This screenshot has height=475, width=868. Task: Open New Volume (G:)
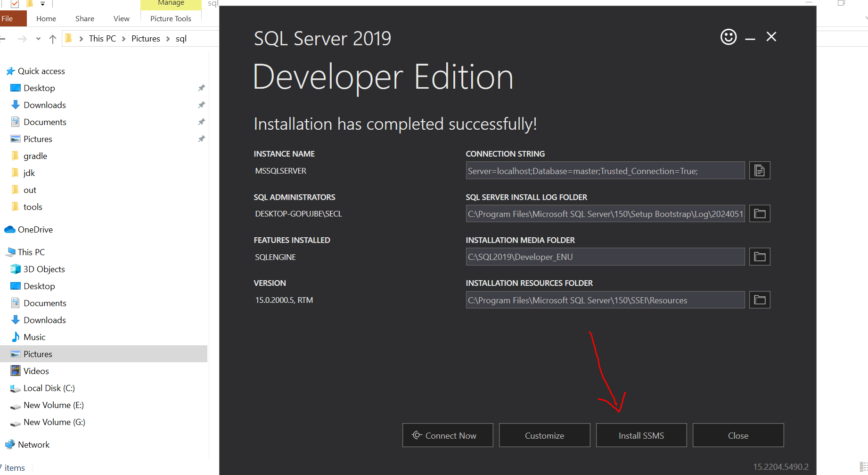point(54,422)
